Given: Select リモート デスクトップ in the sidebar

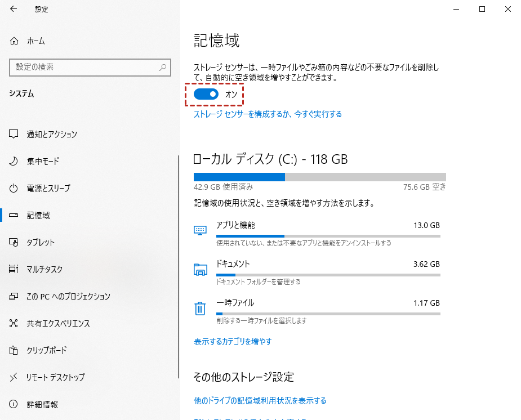Looking at the screenshot, I should coord(56,377).
